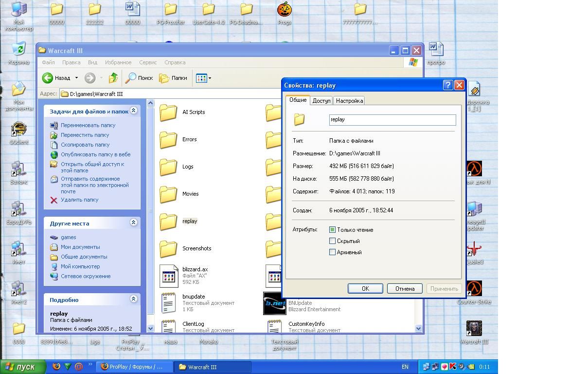This screenshot has width=588, height=374.
Task: Open games in Другие места
Action: 68,237
